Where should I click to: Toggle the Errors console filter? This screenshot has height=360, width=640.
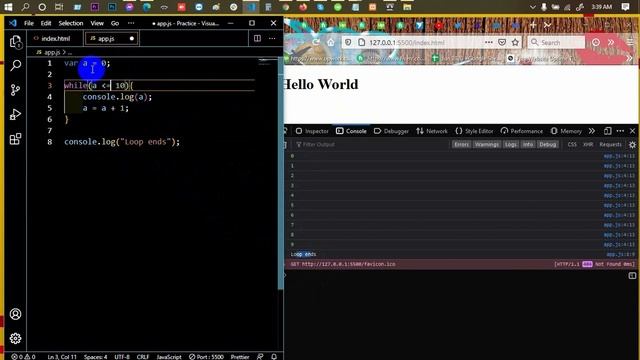(461, 144)
